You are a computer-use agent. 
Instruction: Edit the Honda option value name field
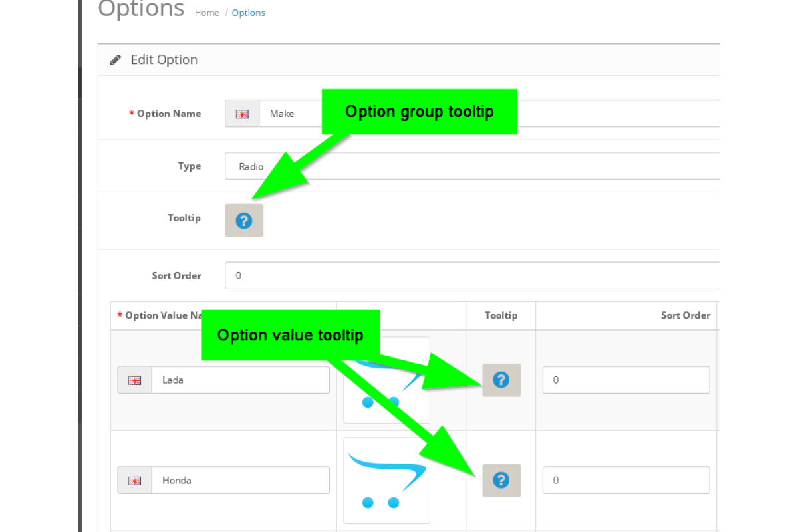click(x=240, y=480)
